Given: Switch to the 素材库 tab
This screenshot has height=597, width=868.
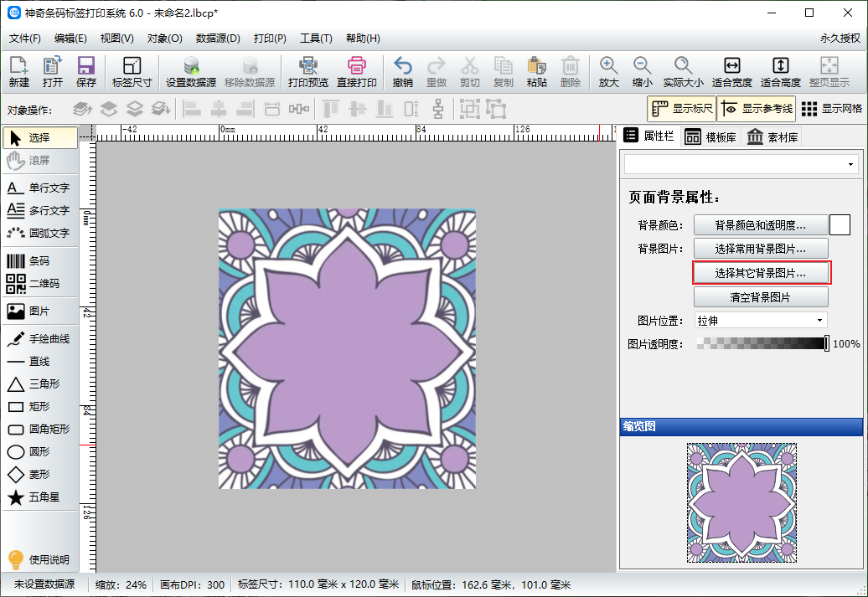Looking at the screenshot, I should pyautogui.click(x=772, y=137).
